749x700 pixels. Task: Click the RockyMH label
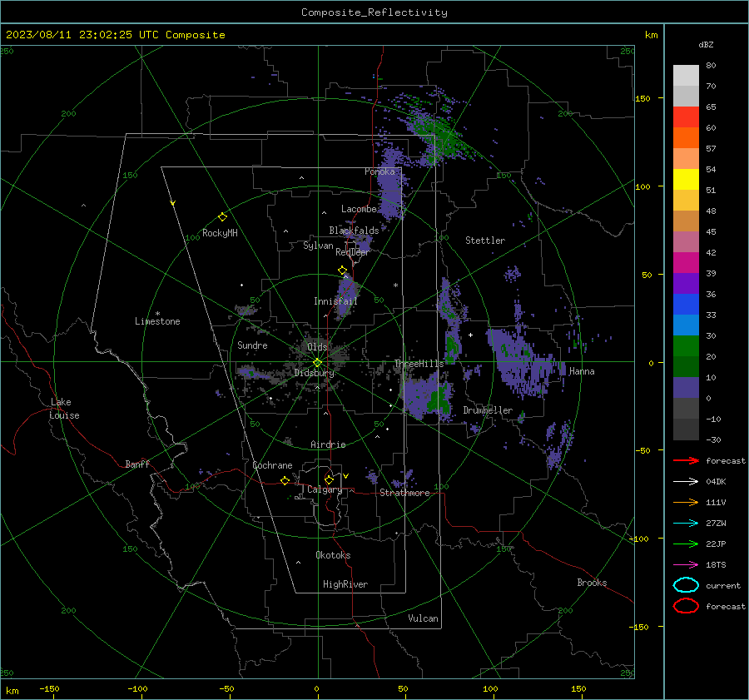(x=220, y=233)
